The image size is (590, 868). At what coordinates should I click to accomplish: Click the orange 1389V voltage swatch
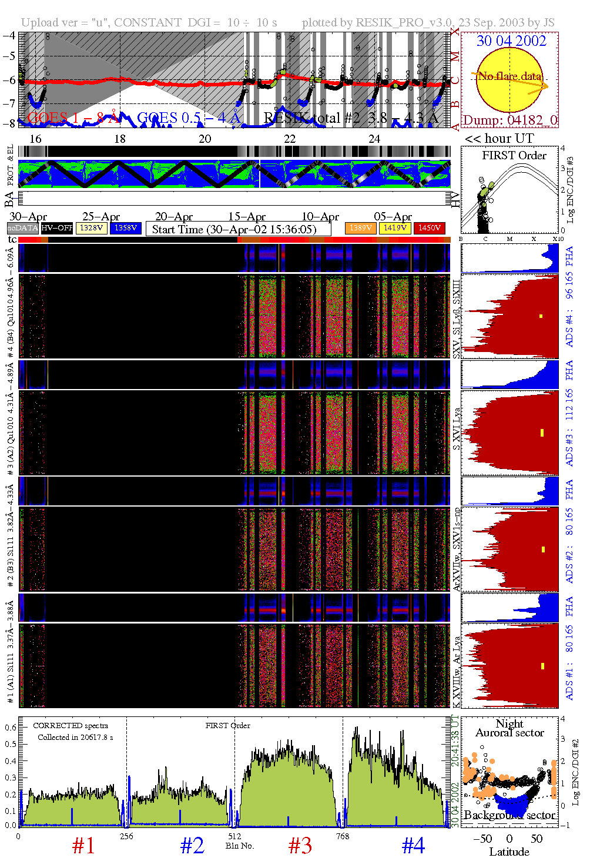click(360, 228)
